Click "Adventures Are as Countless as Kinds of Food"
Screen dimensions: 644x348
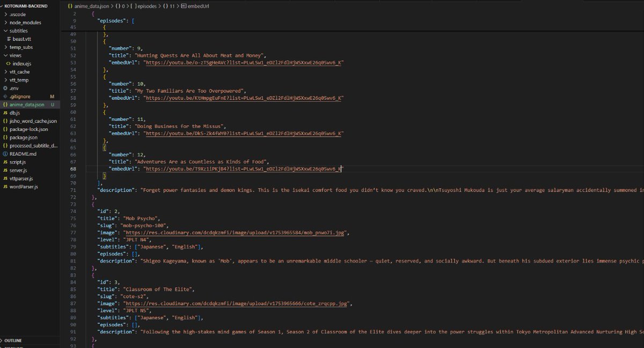tap(201, 162)
